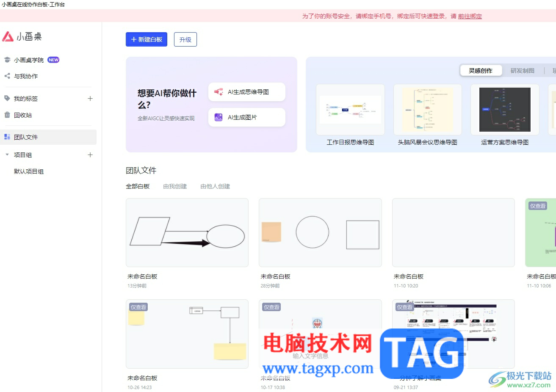Click 仅查看 badge on 10-26 whiteboard
The image size is (556, 392).
(138, 307)
